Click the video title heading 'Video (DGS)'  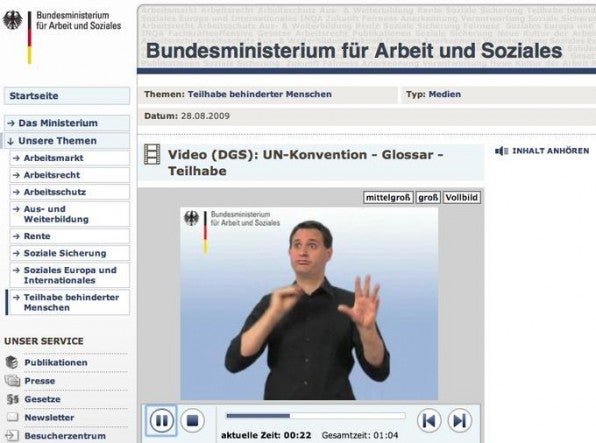305,163
